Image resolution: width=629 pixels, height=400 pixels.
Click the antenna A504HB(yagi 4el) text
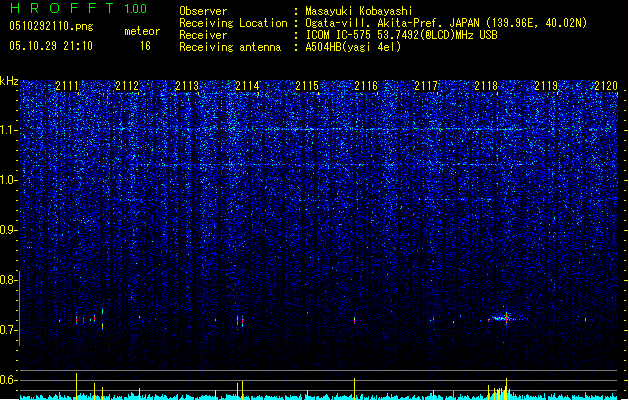[x=353, y=47]
